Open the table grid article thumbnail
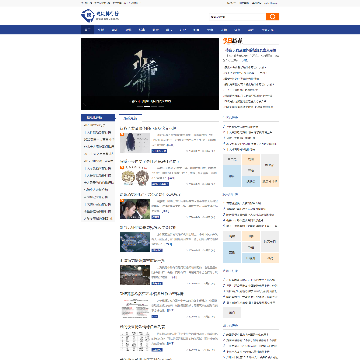Image resolution: width=360 pixels, height=360 pixels. (x=135, y=341)
